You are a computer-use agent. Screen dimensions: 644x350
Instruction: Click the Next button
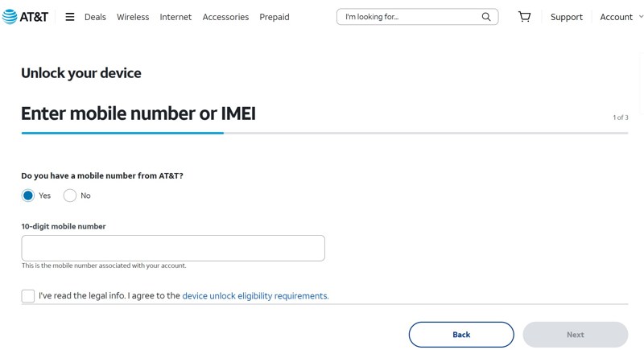(576, 335)
